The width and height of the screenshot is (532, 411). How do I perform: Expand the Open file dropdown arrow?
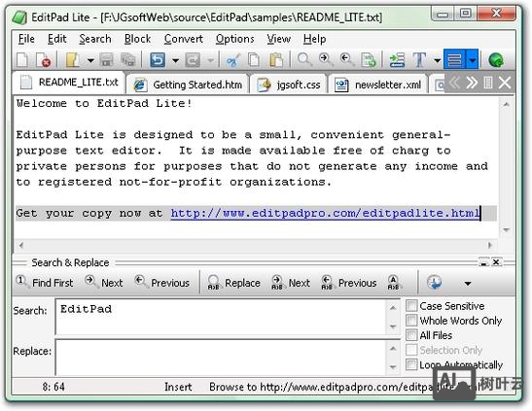point(90,60)
